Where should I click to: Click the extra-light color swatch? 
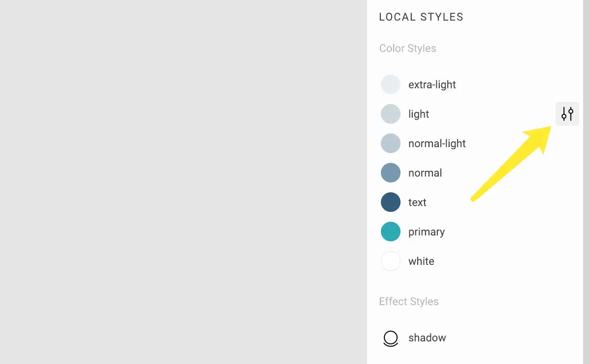click(x=391, y=84)
